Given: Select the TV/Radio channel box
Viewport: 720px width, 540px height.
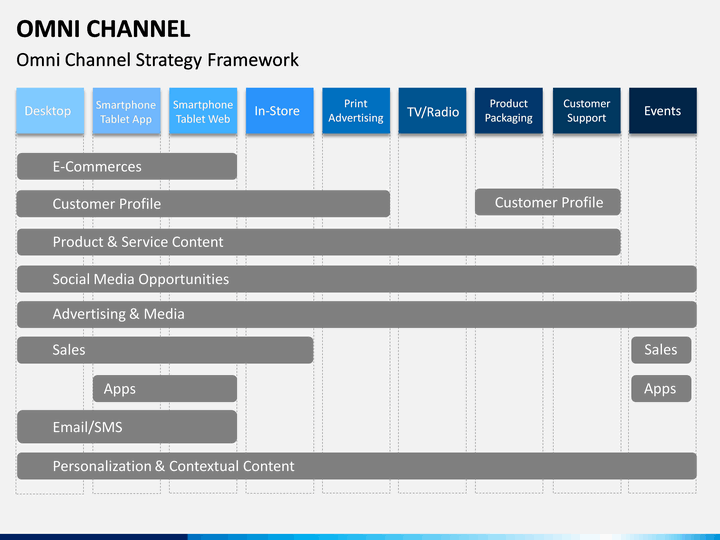Looking at the screenshot, I should (x=433, y=111).
